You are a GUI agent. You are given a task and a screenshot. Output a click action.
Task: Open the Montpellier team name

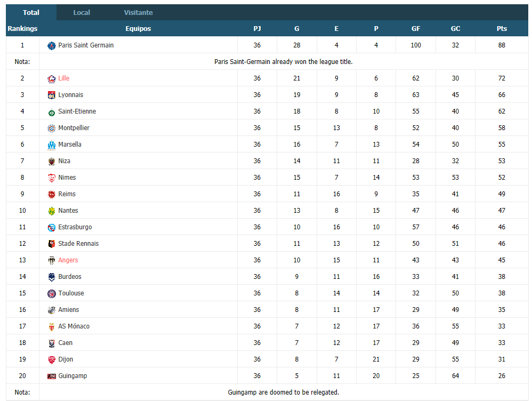pyautogui.click(x=74, y=127)
